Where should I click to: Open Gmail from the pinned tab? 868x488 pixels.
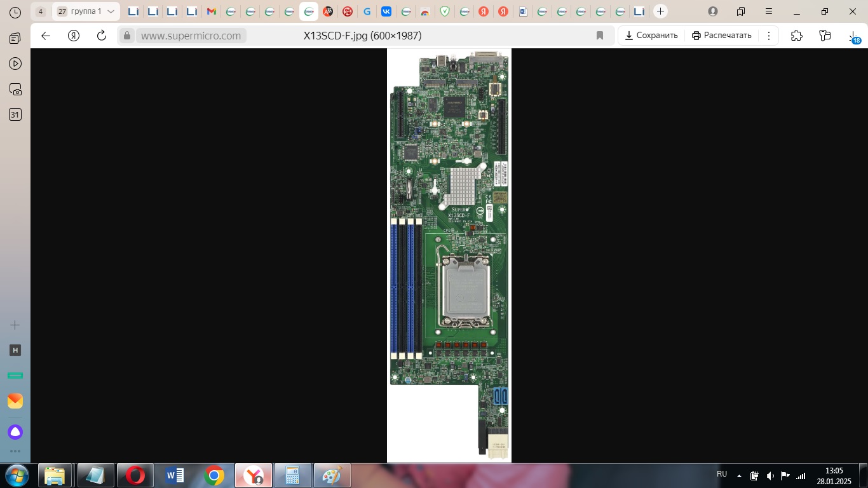tap(210, 11)
